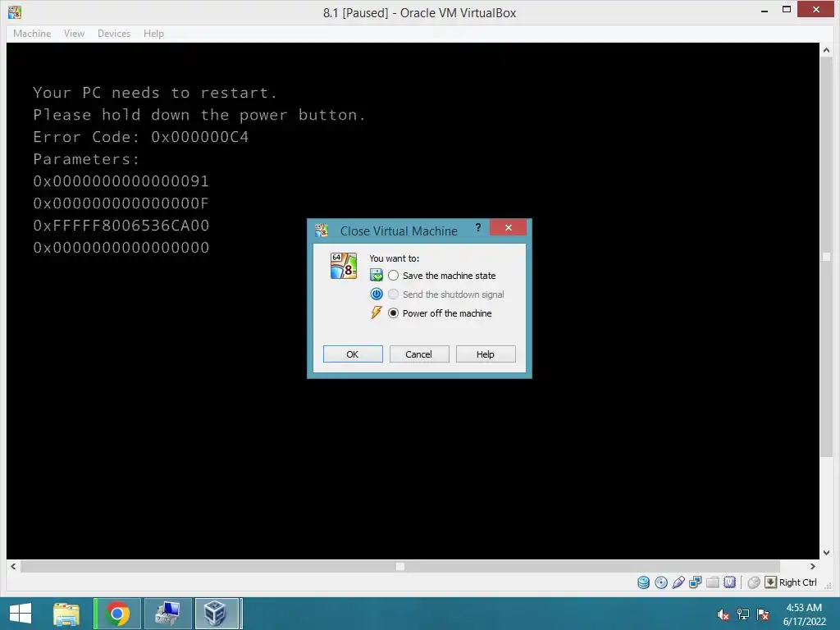Viewport: 840px width, 630px height.
Task: Click the shared folders status icon
Action: [x=713, y=582]
